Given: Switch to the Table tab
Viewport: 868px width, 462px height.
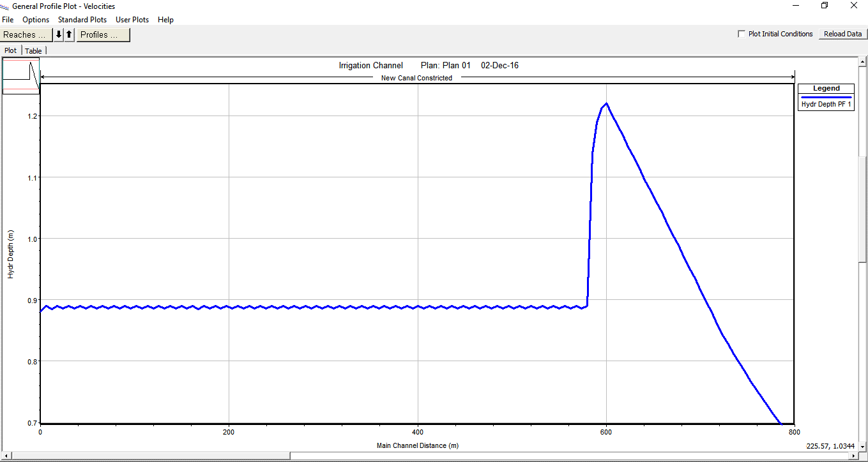Looking at the screenshot, I should 33,50.
